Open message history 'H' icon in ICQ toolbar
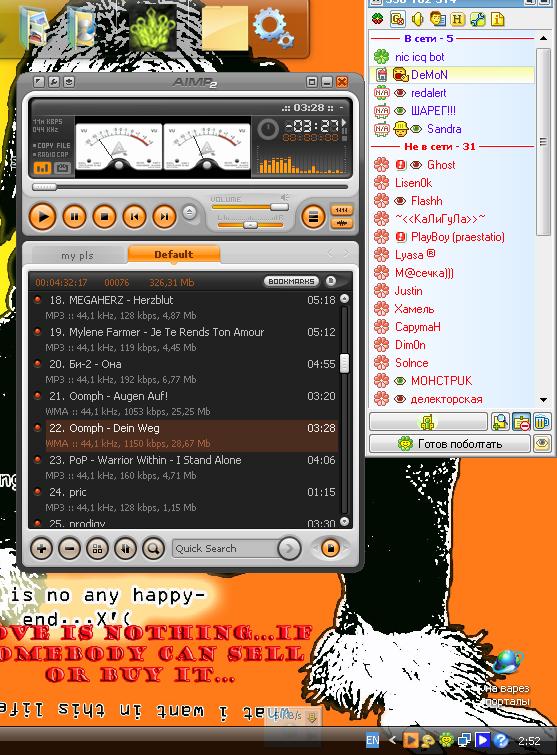 457,19
